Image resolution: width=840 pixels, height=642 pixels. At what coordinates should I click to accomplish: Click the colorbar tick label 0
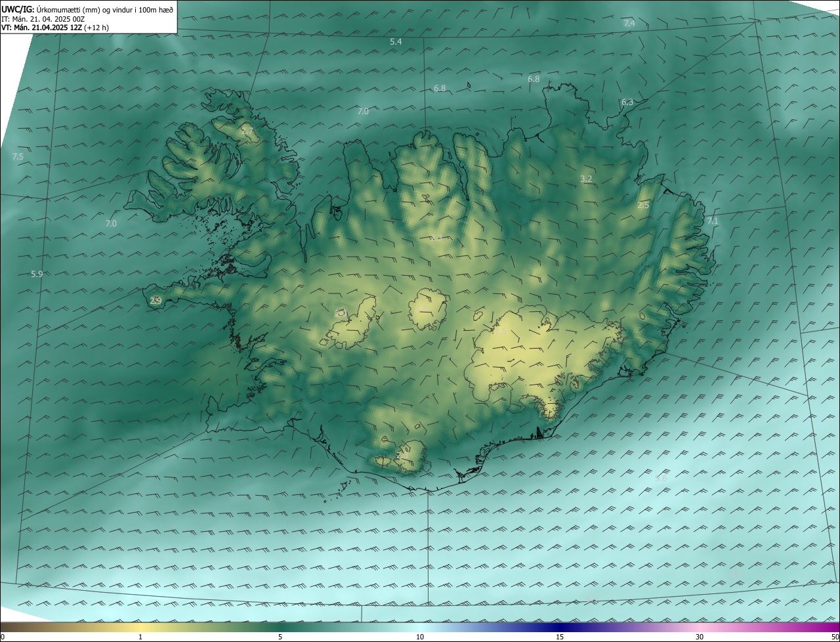3,637
